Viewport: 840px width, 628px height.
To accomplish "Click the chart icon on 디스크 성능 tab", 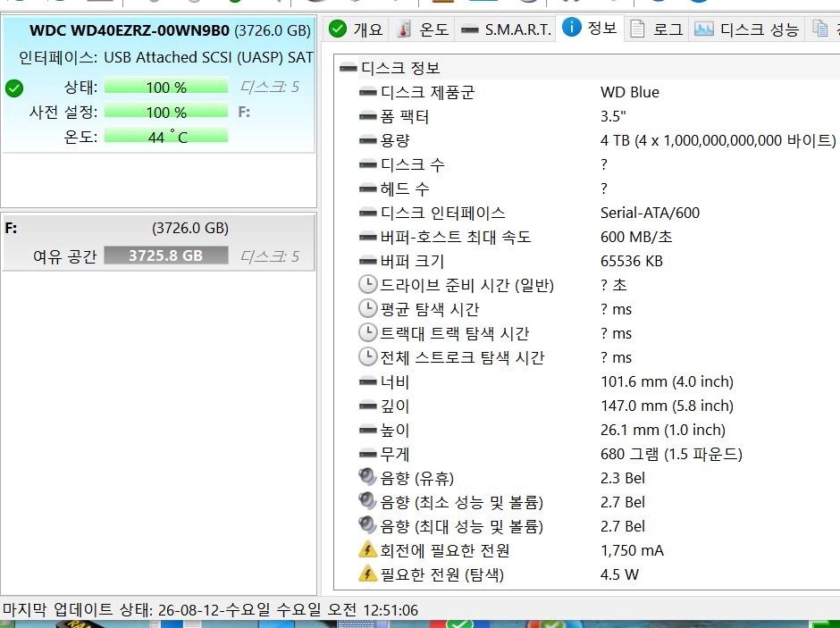I will click(x=703, y=29).
